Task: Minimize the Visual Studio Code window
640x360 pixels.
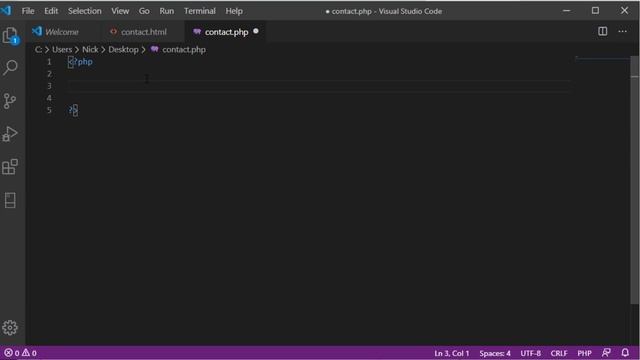Action: tap(566, 11)
